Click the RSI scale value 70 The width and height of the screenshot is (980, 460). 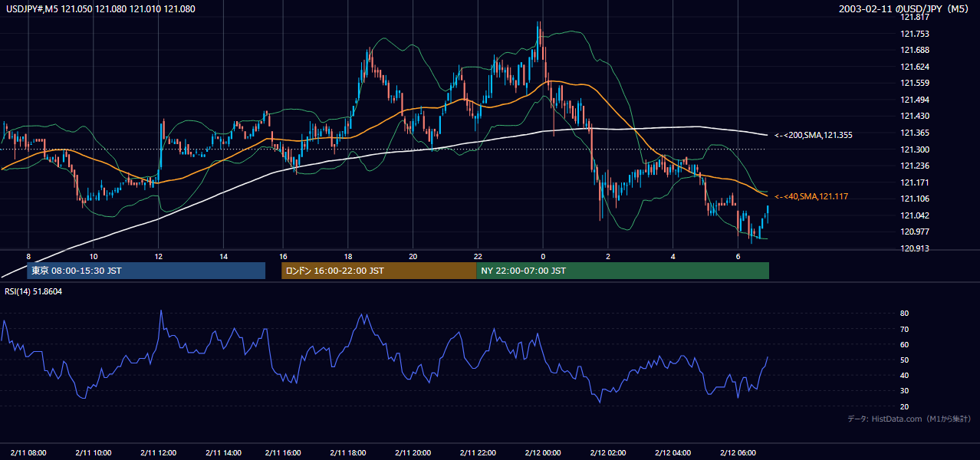point(904,329)
